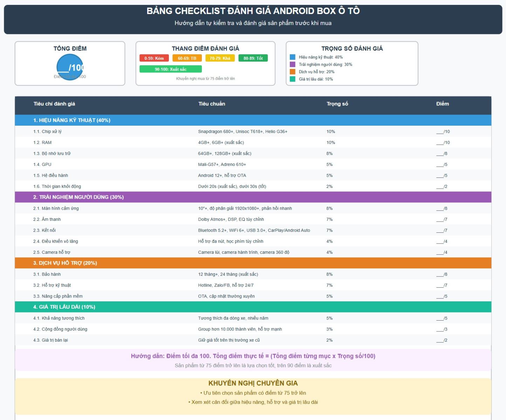
Task: Click 'Ưu tiên chọn sản phẩm có điểm từ 75' bullet
Action: coord(253,393)
